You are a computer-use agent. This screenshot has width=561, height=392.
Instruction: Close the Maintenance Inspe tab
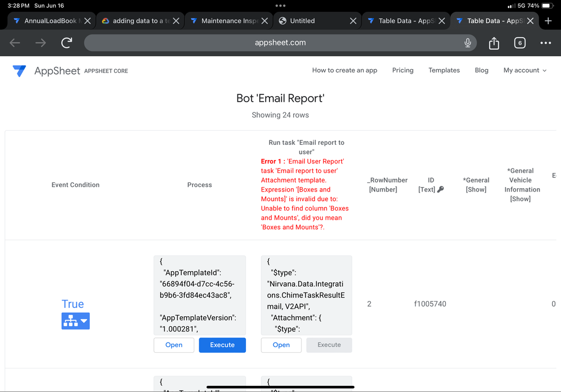[264, 21]
